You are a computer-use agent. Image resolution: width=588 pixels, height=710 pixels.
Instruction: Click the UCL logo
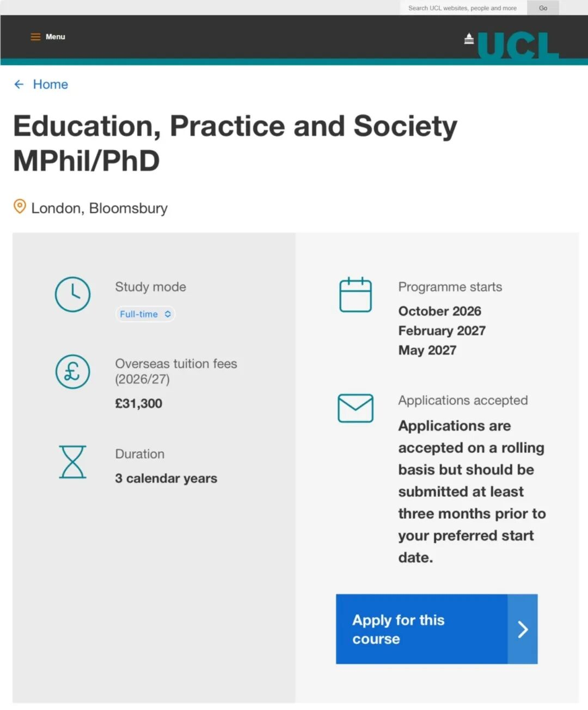point(512,45)
